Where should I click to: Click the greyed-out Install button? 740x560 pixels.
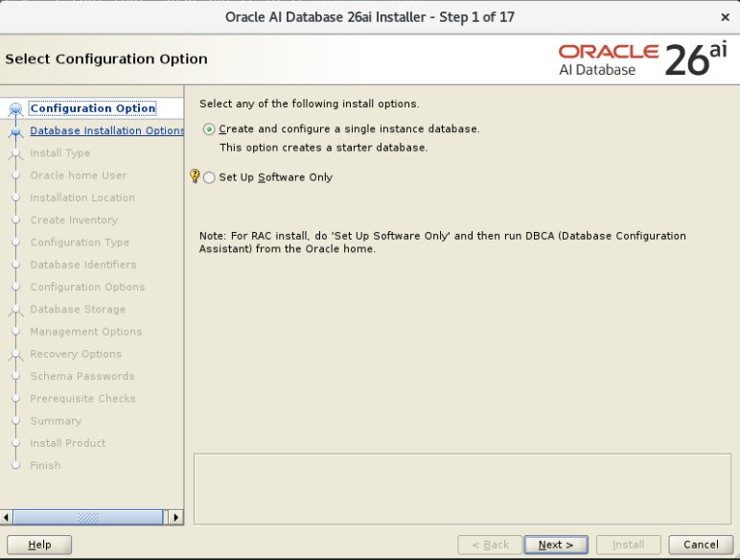point(628,545)
